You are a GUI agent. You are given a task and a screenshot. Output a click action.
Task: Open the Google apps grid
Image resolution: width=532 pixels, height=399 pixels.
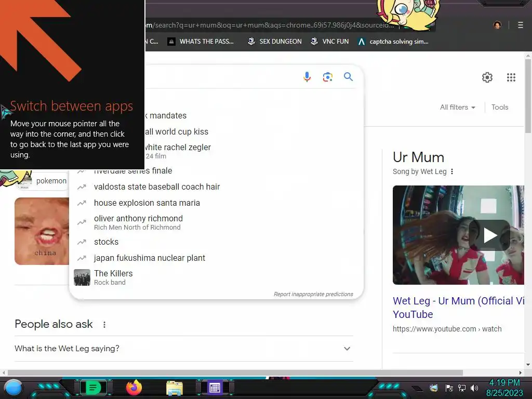click(511, 77)
